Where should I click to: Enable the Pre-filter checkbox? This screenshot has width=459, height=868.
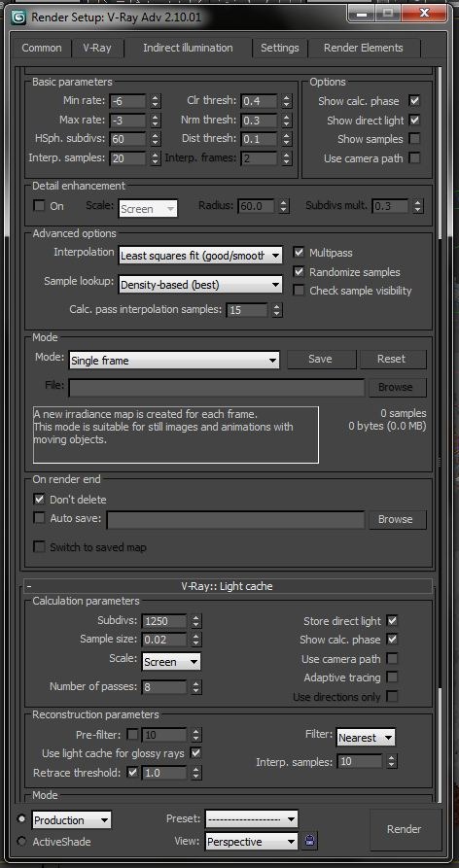pyautogui.click(x=132, y=735)
